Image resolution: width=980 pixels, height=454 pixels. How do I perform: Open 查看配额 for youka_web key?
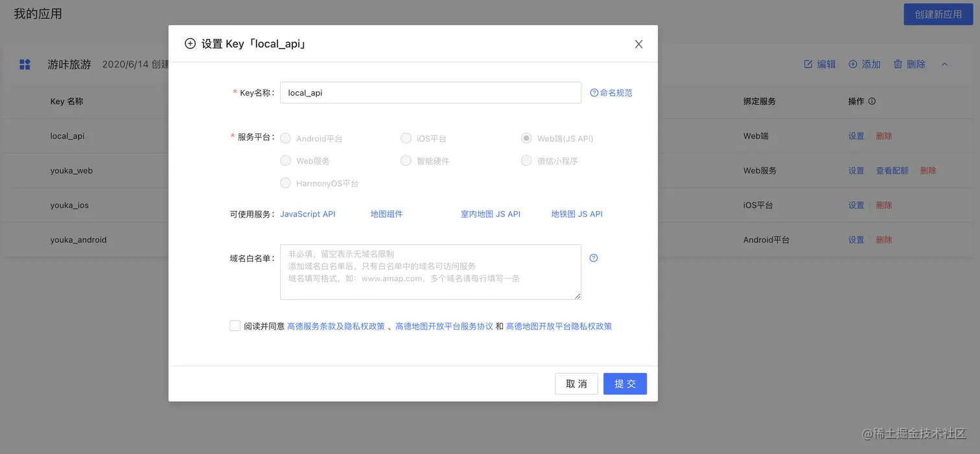pyautogui.click(x=891, y=170)
